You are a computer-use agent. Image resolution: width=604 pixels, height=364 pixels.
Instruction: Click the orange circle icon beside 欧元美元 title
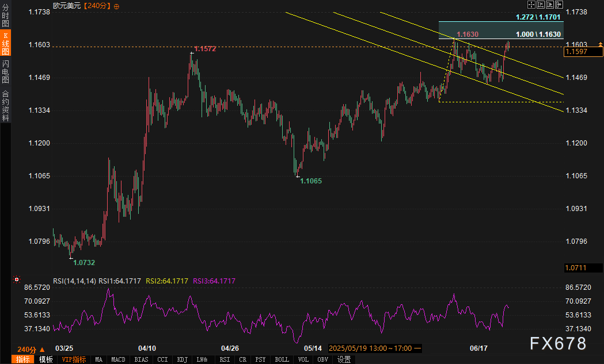116,6
